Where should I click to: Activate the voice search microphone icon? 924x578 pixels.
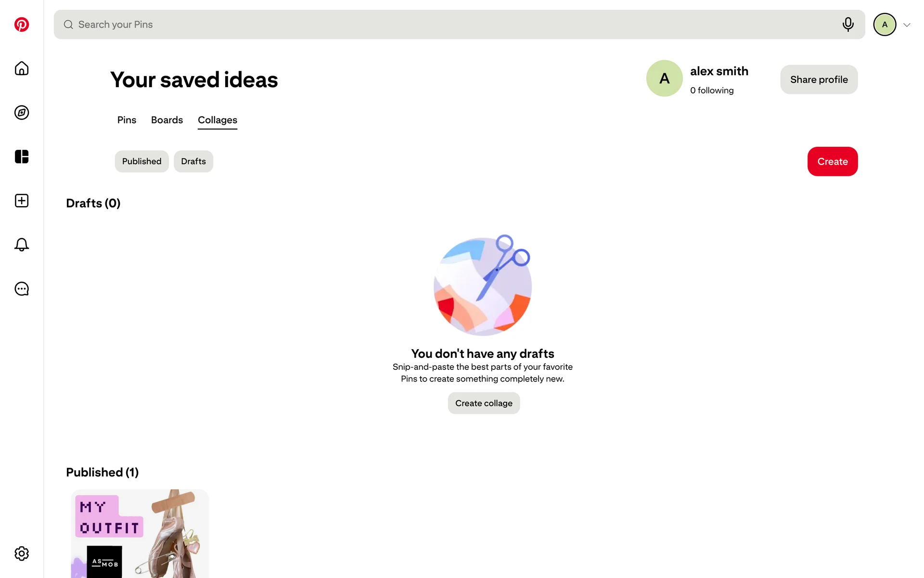848,25
